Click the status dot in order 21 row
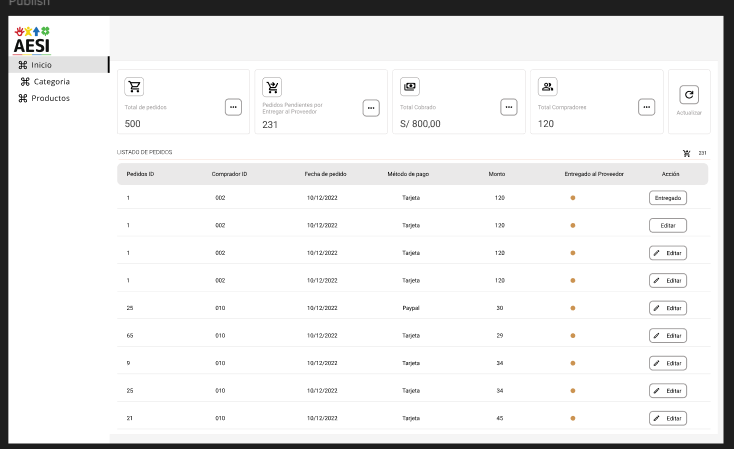Image resolution: width=734 pixels, height=449 pixels. coord(573,419)
